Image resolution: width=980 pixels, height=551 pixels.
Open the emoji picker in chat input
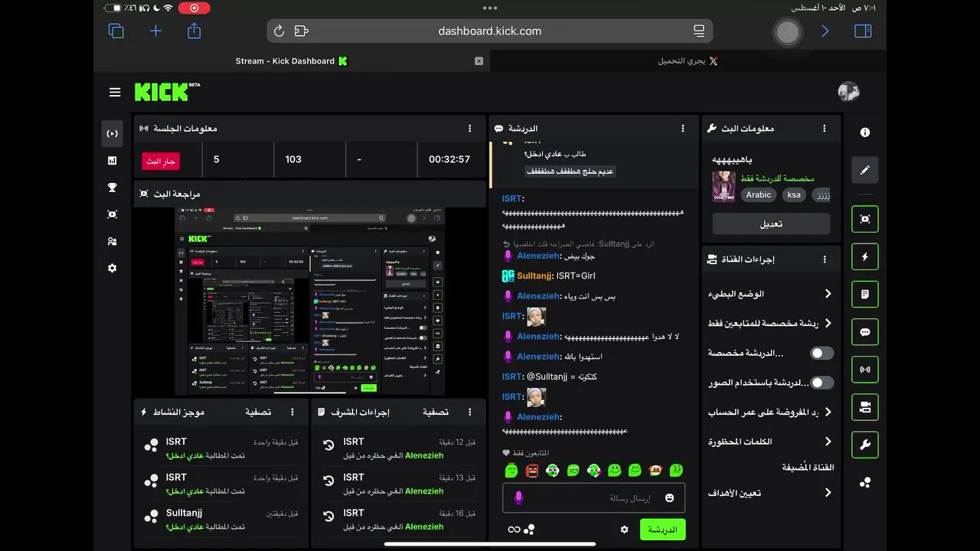(669, 498)
